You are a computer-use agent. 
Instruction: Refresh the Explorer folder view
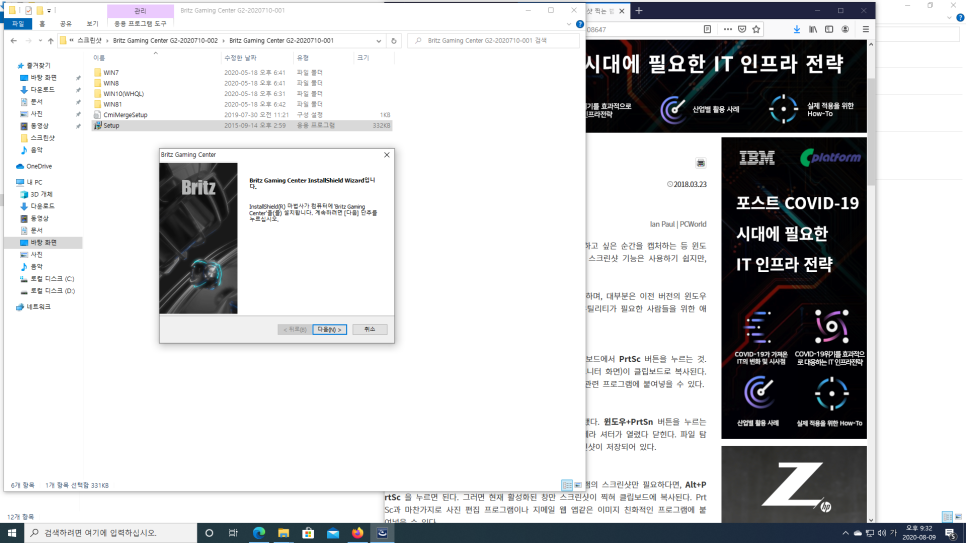click(394, 41)
